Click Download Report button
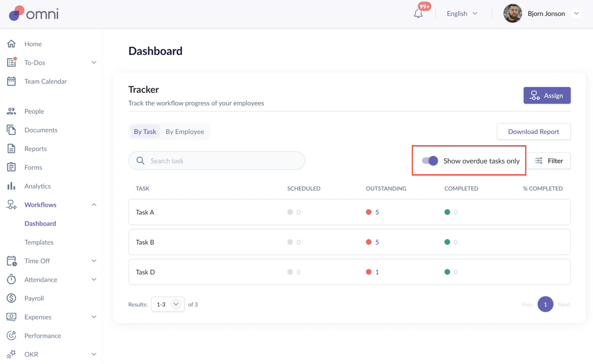Viewport: 593px width, 364px height. pyautogui.click(x=534, y=132)
